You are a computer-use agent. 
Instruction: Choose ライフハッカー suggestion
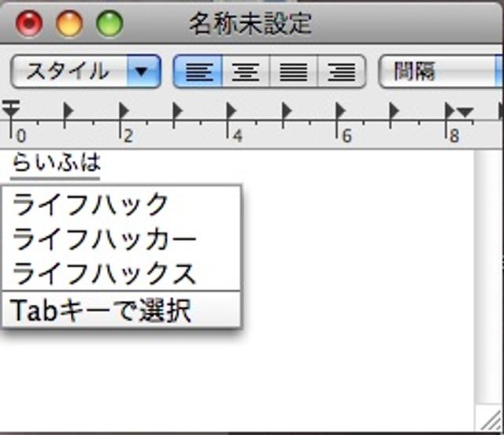point(121,239)
